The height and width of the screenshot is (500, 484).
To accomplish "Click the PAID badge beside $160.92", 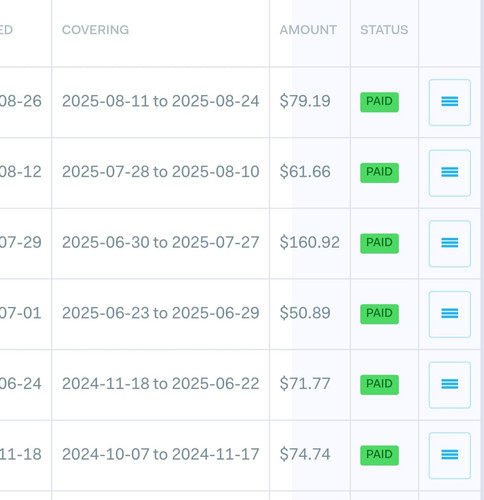I will [x=379, y=243].
